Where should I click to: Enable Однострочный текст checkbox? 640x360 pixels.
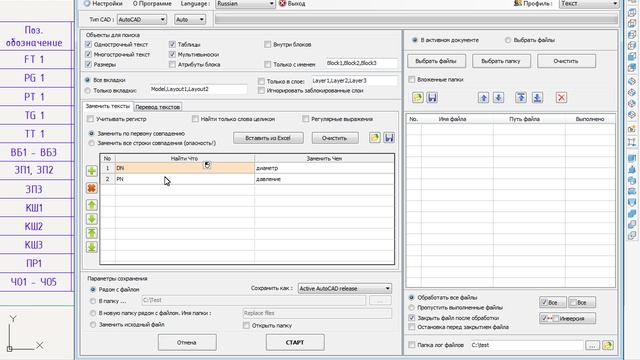[88, 44]
